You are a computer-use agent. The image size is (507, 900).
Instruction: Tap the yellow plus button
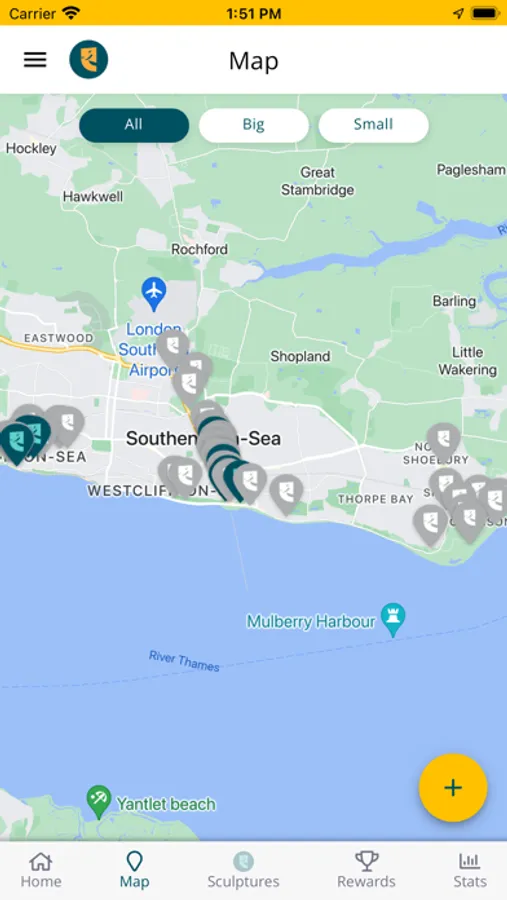tap(453, 788)
